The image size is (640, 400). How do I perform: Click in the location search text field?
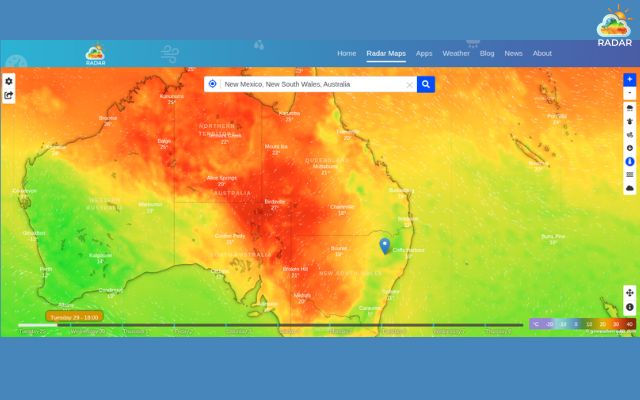tap(312, 84)
